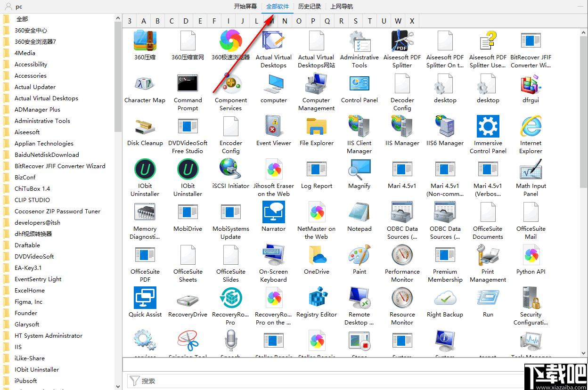This screenshot has width=588, height=390.
Task: Open Remote Desktop icon
Action: pyautogui.click(x=359, y=298)
